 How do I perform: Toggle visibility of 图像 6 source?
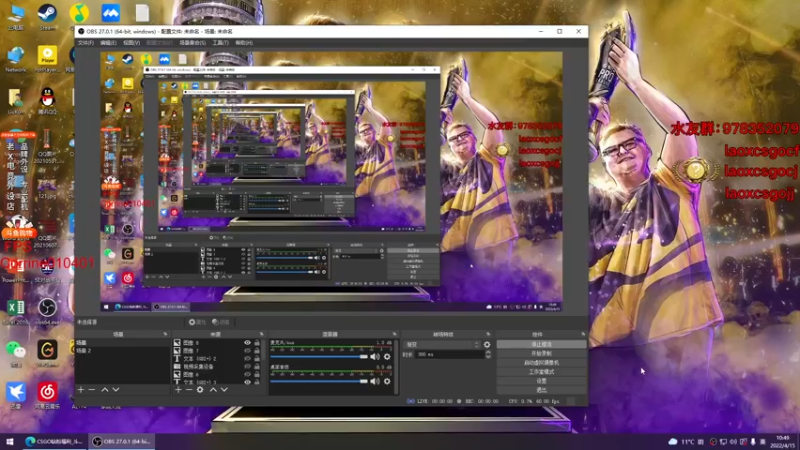[x=247, y=374]
